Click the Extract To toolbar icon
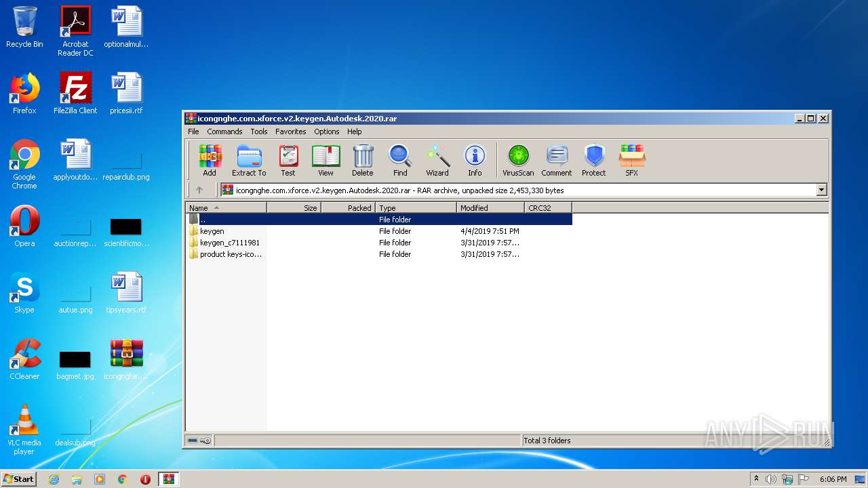This screenshot has width=868, height=488. (x=249, y=161)
